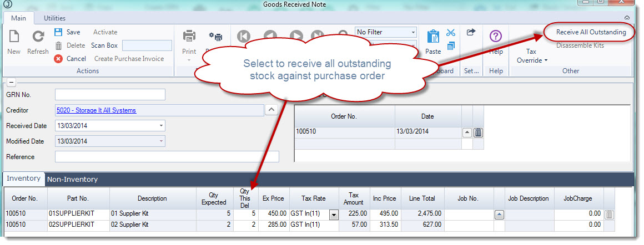Image resolution: width=644 pixels, height=245 pixels.
Task: Click the New document icon
Action: (14, 37)
